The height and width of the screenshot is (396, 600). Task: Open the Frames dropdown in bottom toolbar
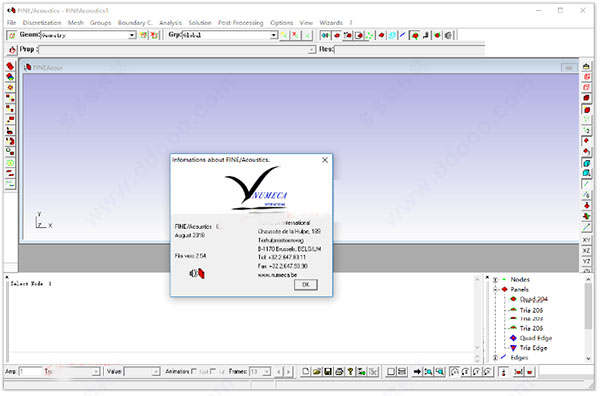click(267, 372)
